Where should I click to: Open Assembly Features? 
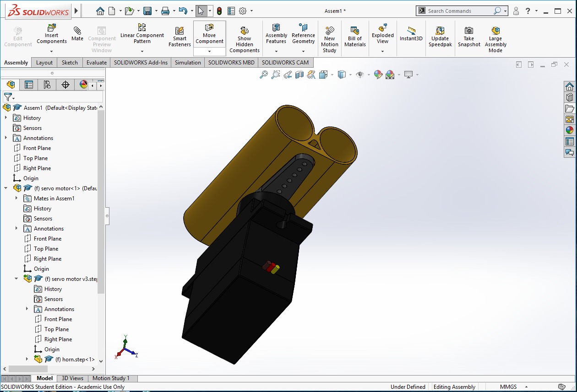(276, 34)
